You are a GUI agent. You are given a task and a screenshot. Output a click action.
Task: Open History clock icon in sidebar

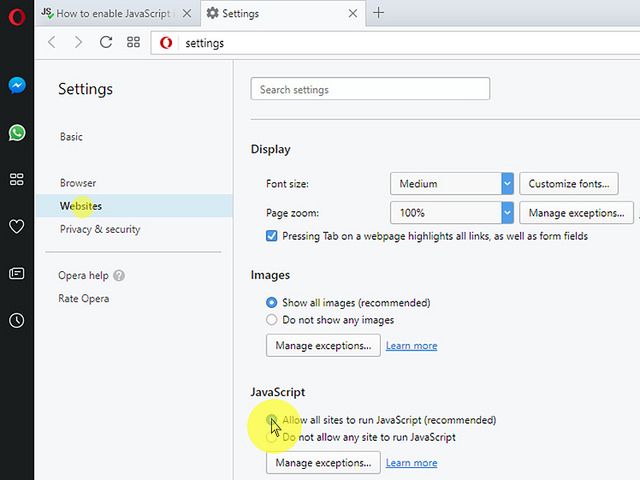(x=16, y=321)
